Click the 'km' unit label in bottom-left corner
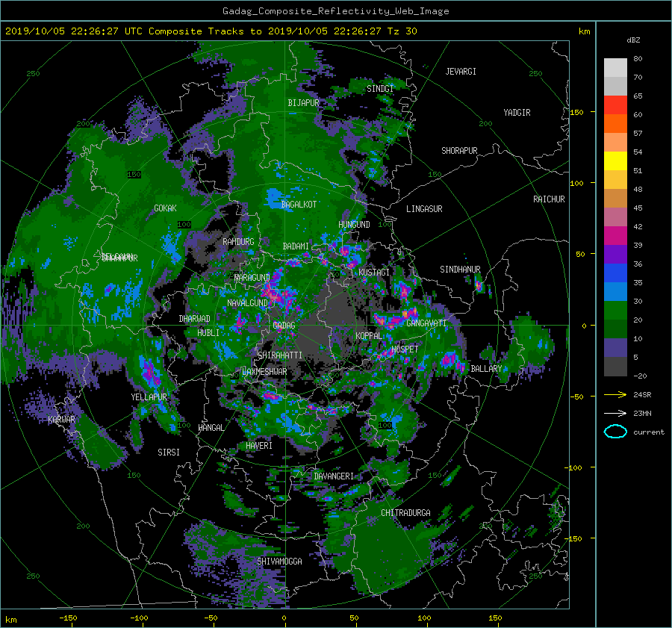Viewport: 672px width, 628px height. [x=10, y=620]
